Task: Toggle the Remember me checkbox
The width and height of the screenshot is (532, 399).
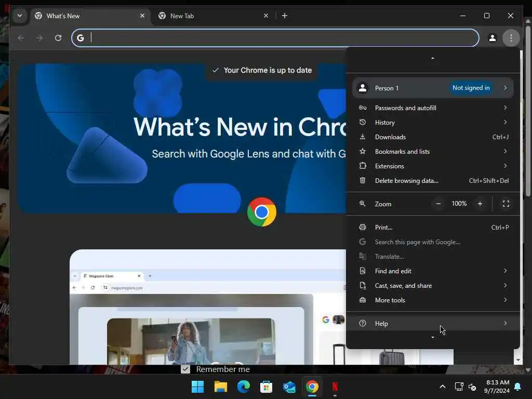Action: point(185,369)
